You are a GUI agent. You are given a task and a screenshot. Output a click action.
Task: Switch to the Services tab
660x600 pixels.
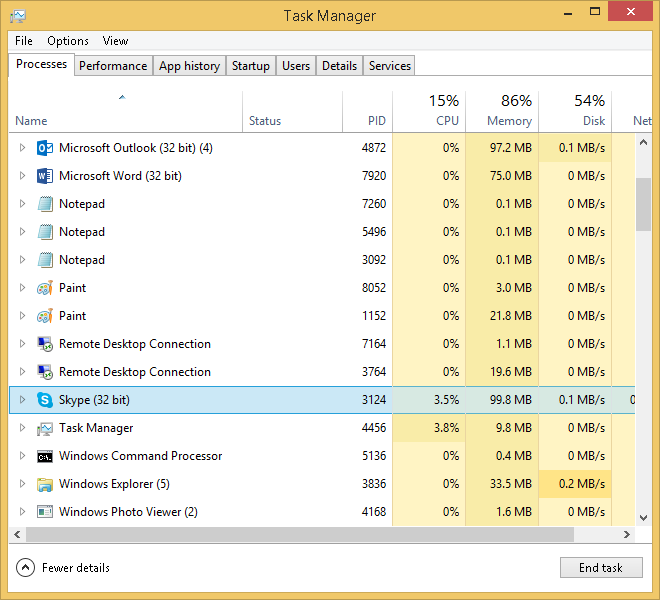[390, 66]
